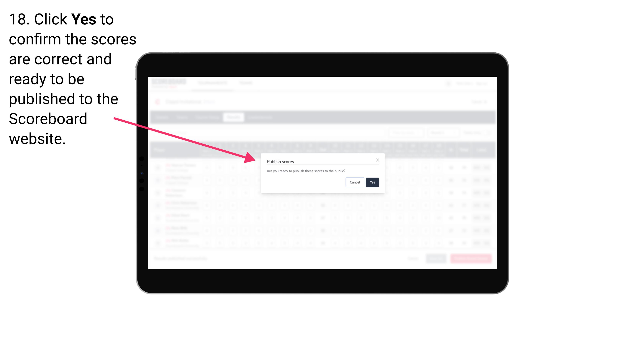Click Yes to publish scores
The height and width of the screenshot is (346, 644).
(x=372, y=182)
